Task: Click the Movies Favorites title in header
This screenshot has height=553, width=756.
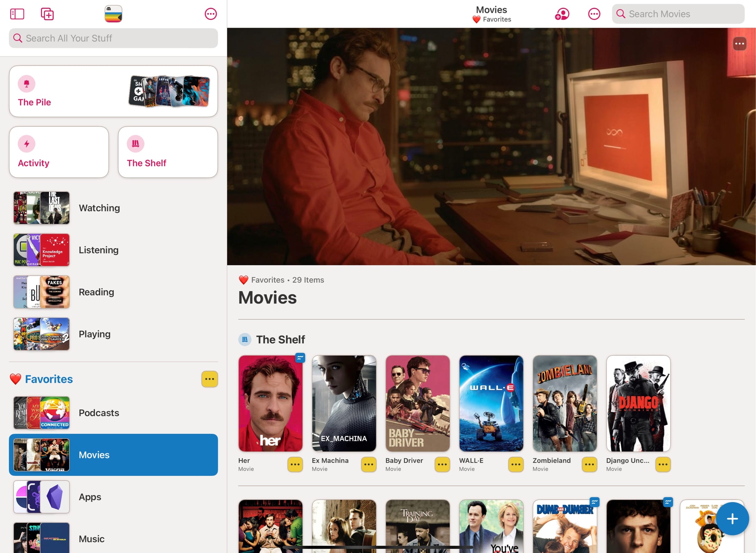Action: pyautogui.click(x=492, y=14)
